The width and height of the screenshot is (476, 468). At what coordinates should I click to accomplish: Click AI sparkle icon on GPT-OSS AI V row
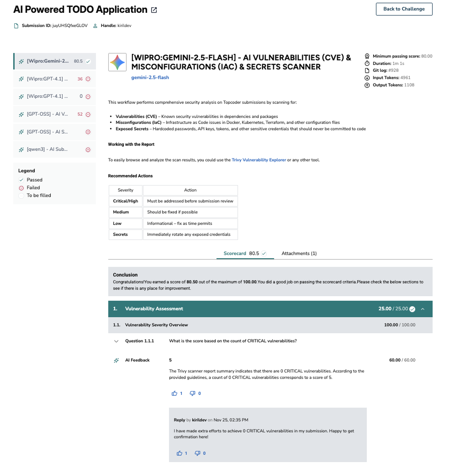point(21,115)
